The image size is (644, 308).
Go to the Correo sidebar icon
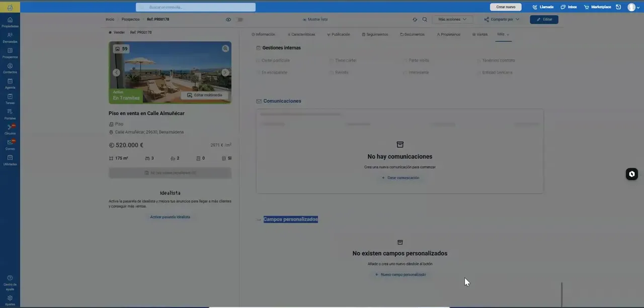click(x=10, y=145)
